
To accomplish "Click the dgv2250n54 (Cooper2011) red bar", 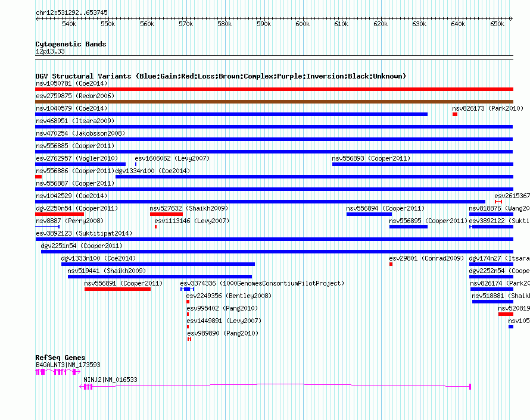I will pyautogui.click(x=60, y=214).
